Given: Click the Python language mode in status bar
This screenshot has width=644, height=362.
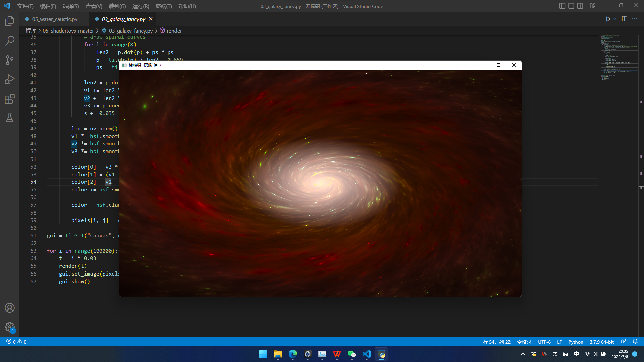Looking at the screenshot, I should (x=576, y=342).
